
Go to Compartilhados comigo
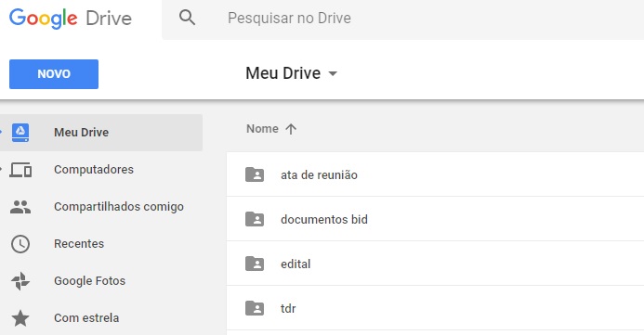click(x=119, y=207)
